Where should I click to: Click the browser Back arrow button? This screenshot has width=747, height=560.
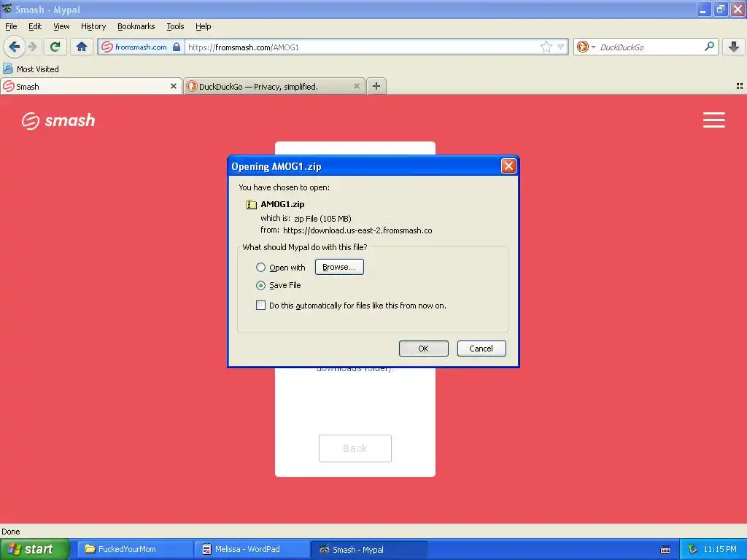14,47
